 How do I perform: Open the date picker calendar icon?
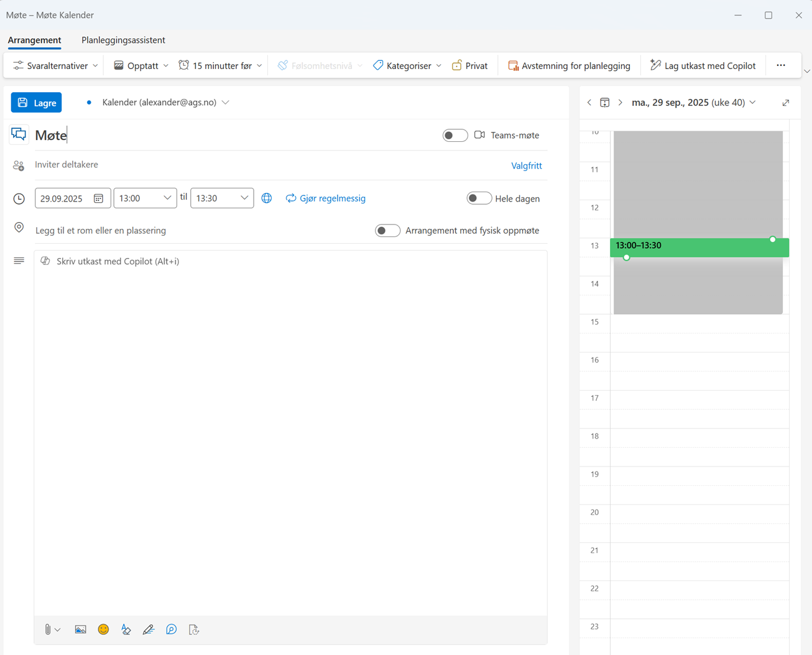click(x=98, y=198)
